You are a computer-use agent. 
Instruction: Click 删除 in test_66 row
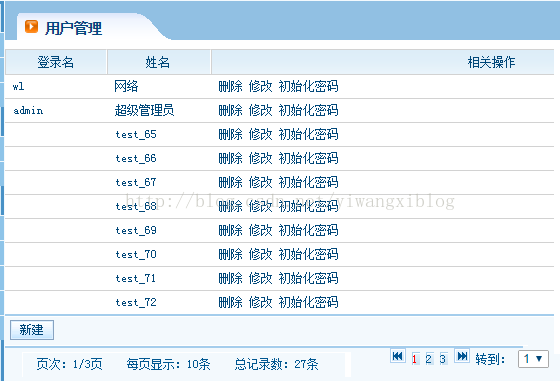click(x=230, y=158)
